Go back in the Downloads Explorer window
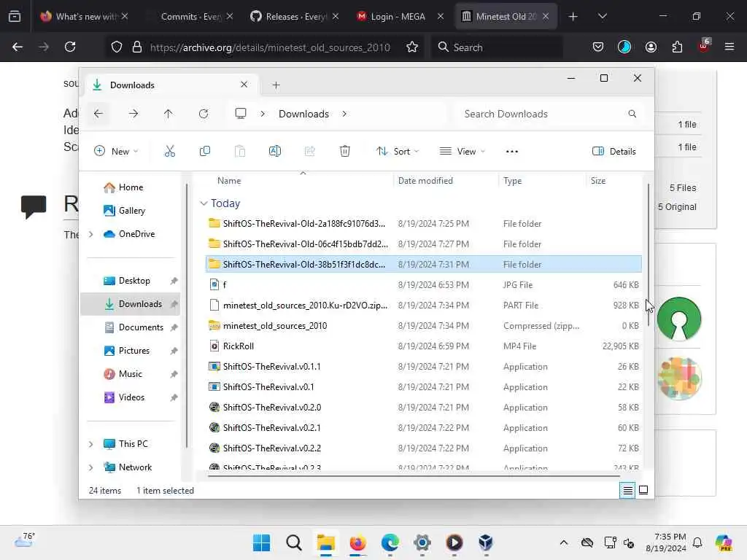Viewport: 747px width, 560px height. 98,114
